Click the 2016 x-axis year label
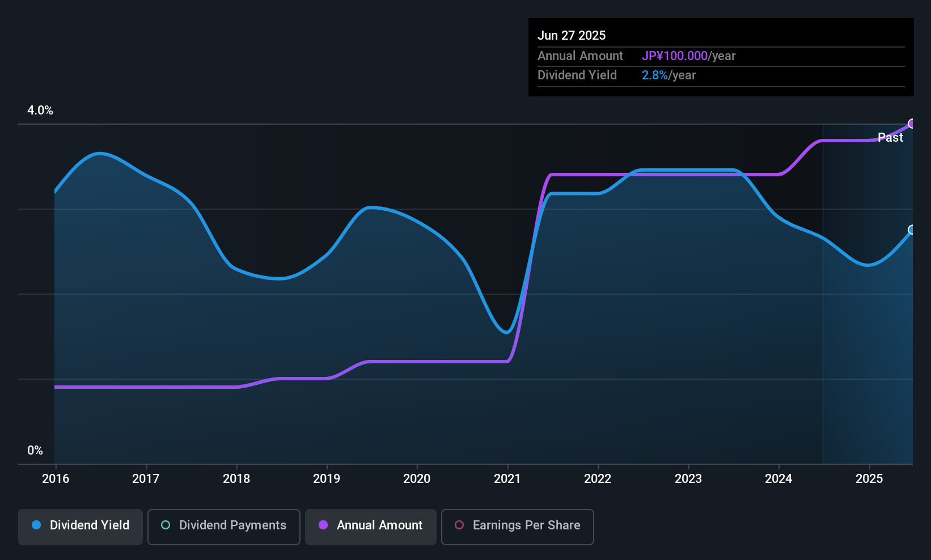This screenshot has height=560, width=931. 56,479
